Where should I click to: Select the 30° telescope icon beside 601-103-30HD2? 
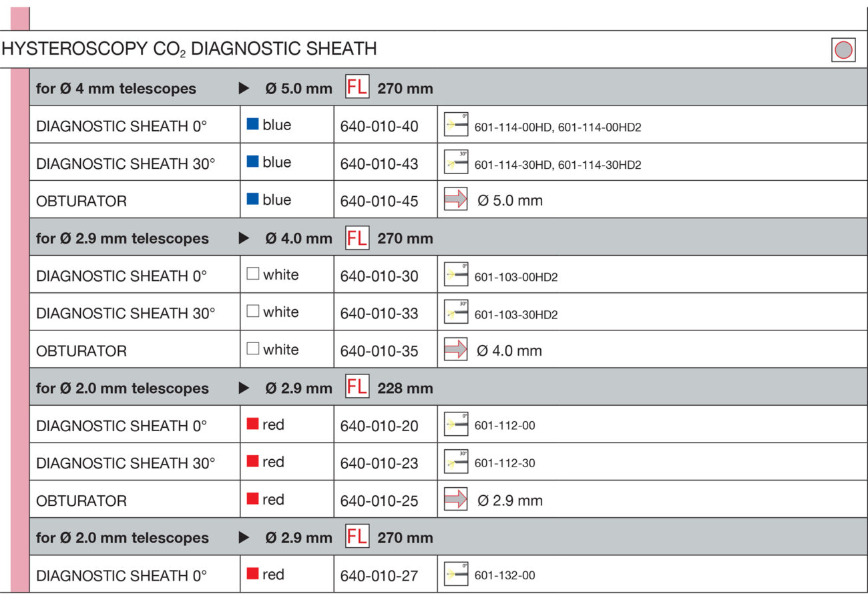pos(456,312)
